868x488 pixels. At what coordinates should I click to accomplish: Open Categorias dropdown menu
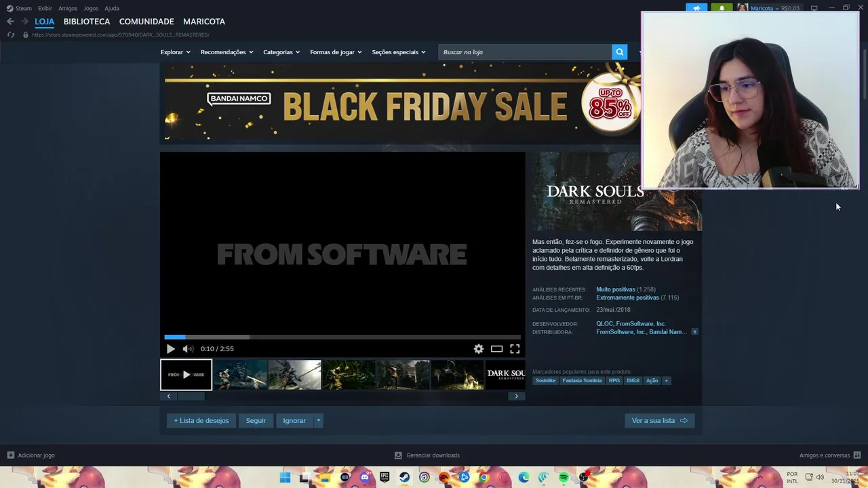tap(281, 52)
